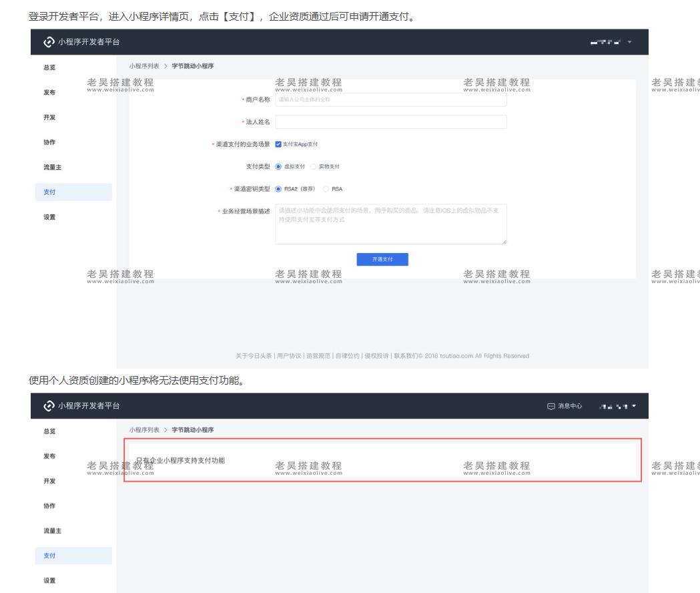
Task: Select 总览 in the sidebar
Action: pos(49,67)
